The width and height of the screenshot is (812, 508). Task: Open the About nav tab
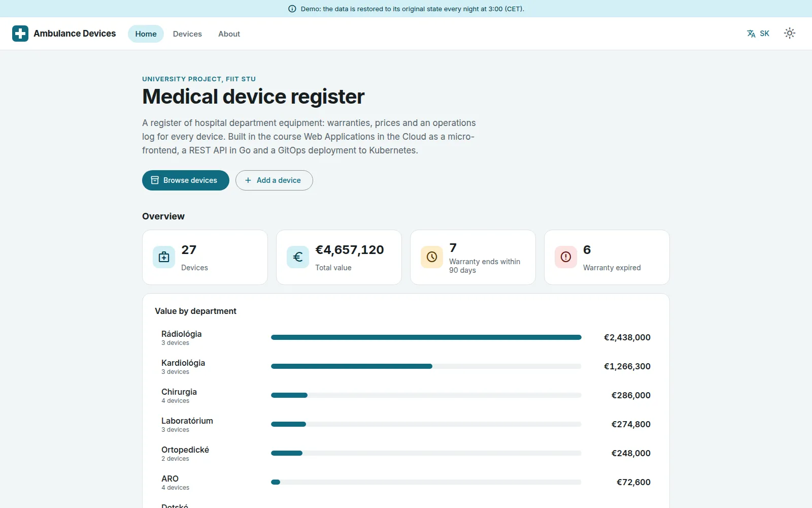pyautogui.click(x=229, y=34)
